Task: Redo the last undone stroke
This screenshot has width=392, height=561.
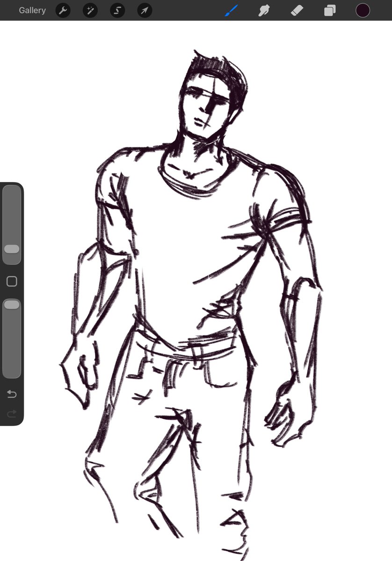Action: [12, 414]
